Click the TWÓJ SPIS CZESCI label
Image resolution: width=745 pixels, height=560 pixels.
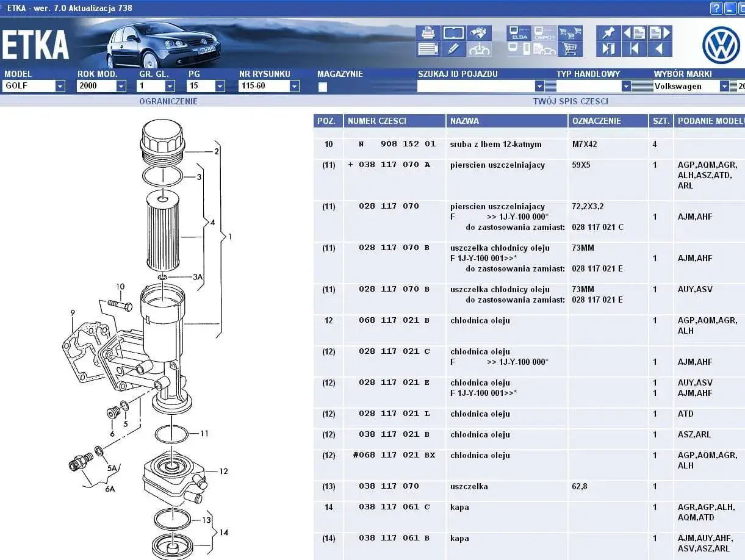(x=570, y=101)
